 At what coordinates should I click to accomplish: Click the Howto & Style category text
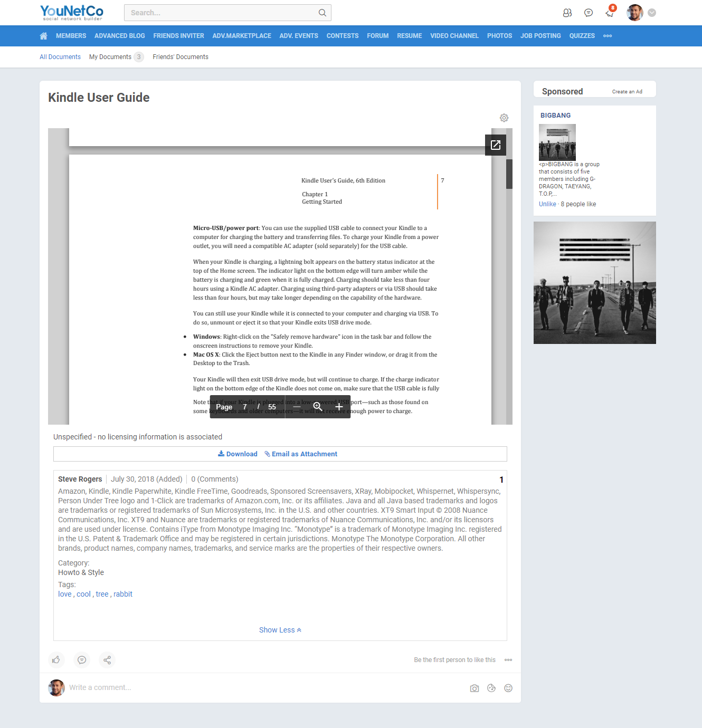point(81,572)
